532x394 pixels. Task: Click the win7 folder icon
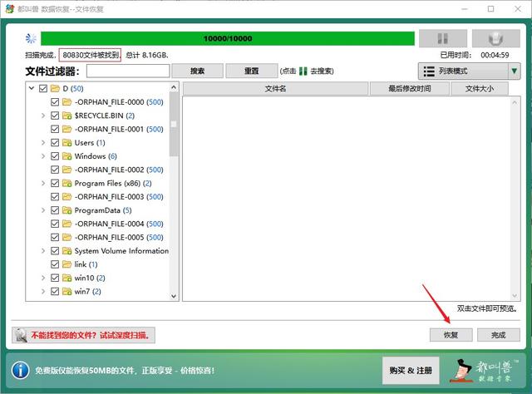click(x=66, y=292)
